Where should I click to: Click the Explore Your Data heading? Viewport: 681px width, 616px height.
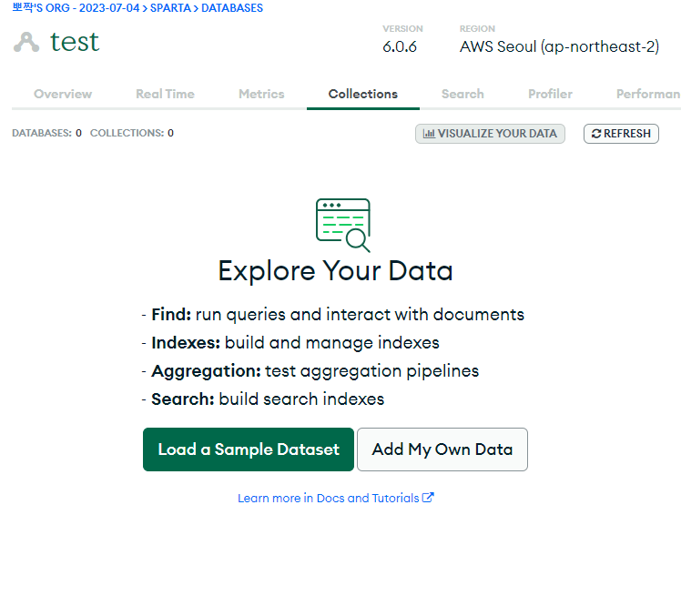335,271
